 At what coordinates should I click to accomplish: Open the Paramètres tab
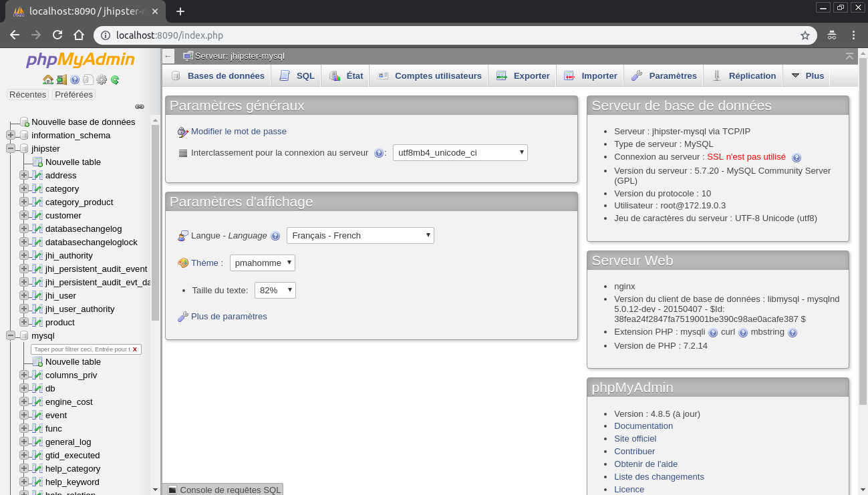coord(664,75)
